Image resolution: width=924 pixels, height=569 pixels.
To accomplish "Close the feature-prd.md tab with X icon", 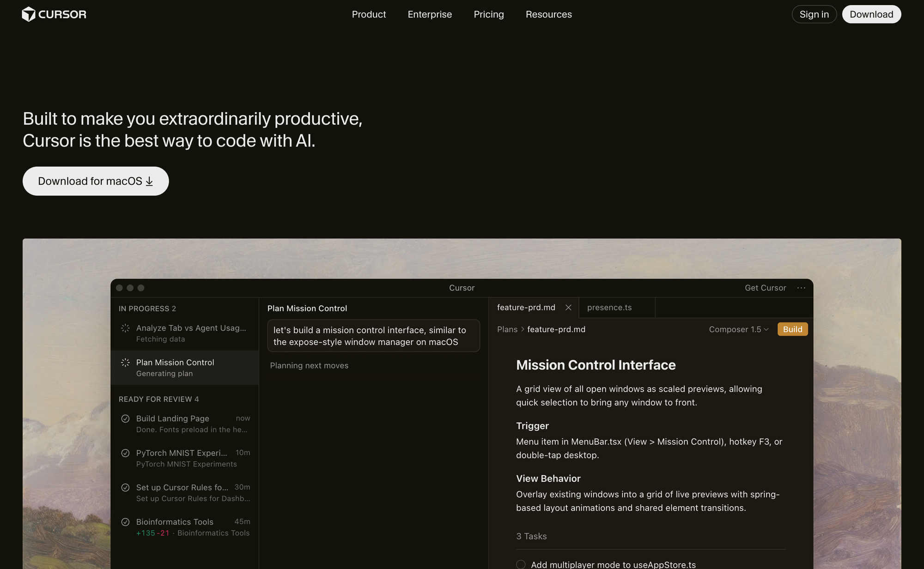I will point(568,308).
